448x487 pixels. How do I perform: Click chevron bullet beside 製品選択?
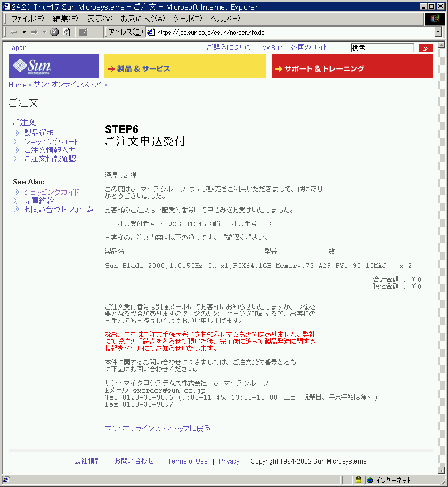[x=17, y=133]
